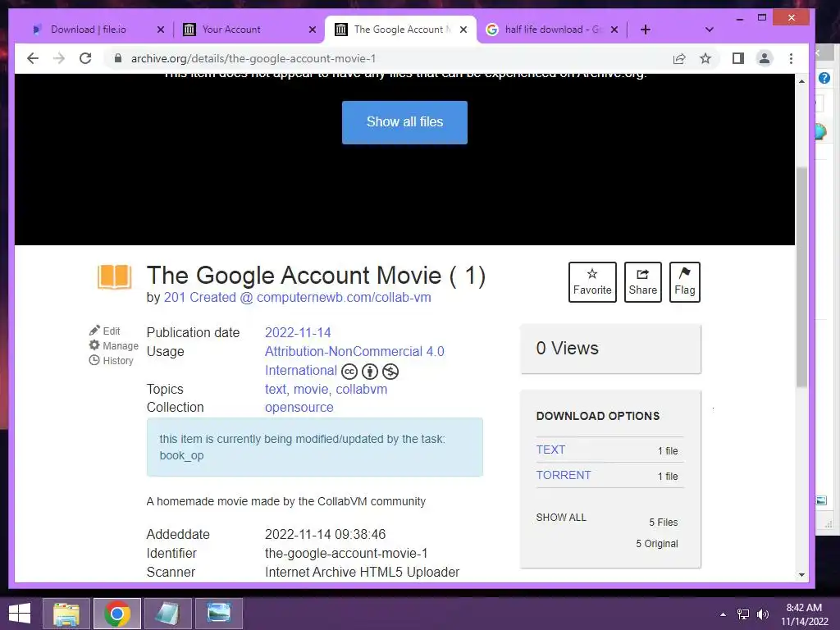Image resolution: width=840 pixels, height=630 pixels.
Task: Favorite this item
Action: pos(592,282)
